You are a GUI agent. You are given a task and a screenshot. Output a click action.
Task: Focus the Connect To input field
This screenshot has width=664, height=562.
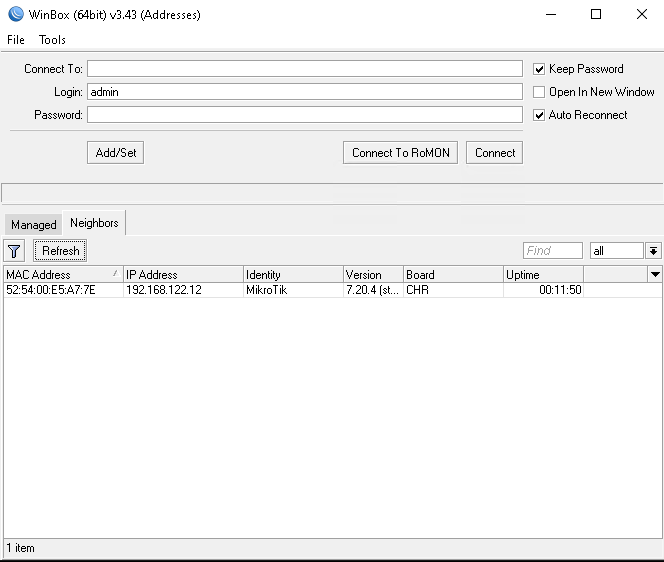(x=305, y=69)
